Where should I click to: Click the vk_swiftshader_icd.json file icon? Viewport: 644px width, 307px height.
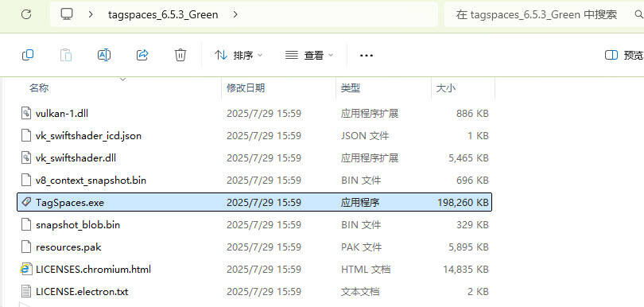point(26,135)
